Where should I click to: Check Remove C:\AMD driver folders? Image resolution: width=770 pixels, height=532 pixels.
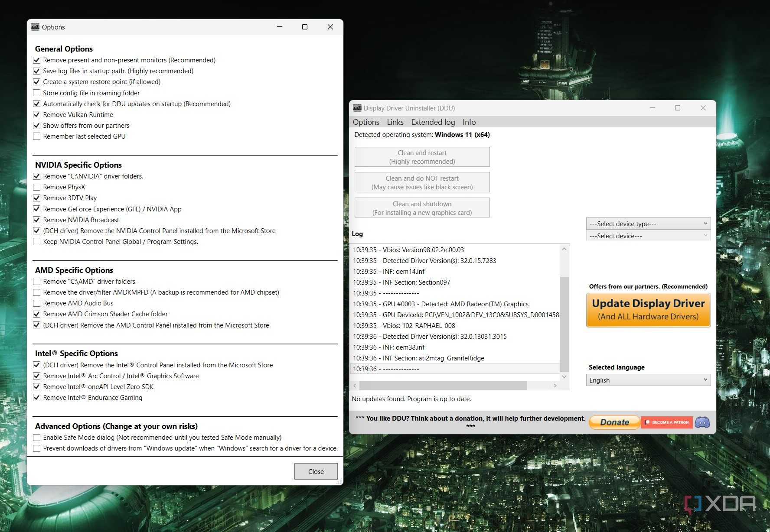coord(37,282)
